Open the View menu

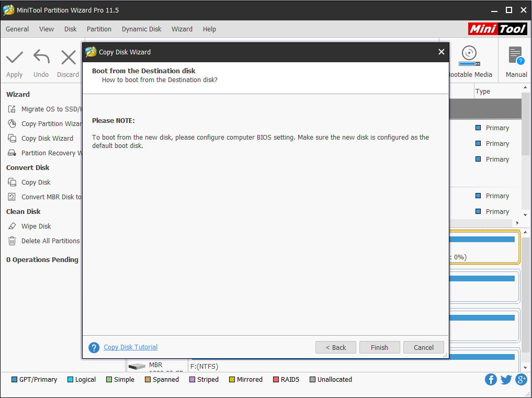47,29
